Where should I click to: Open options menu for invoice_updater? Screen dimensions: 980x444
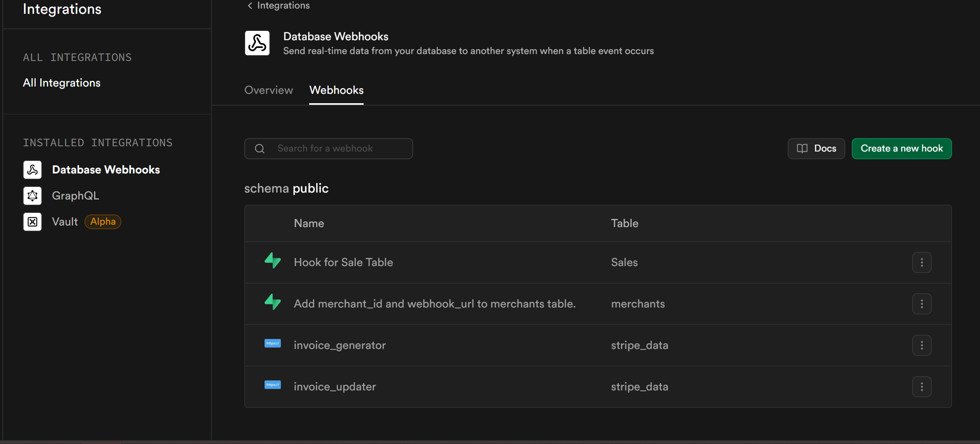[x=922, y=387]
